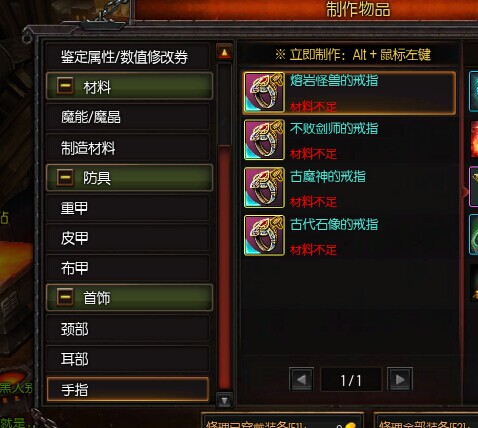Select the 皮甲 armor category
This screenshot has width=478, height=428.
tap(128, 238)
